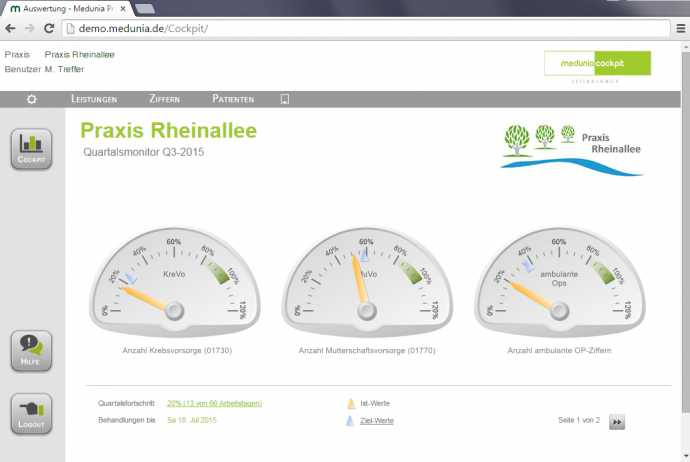Open the Patienten menu
The height and width of the screenshot is (462, 690).
click(x=233, y=99)
